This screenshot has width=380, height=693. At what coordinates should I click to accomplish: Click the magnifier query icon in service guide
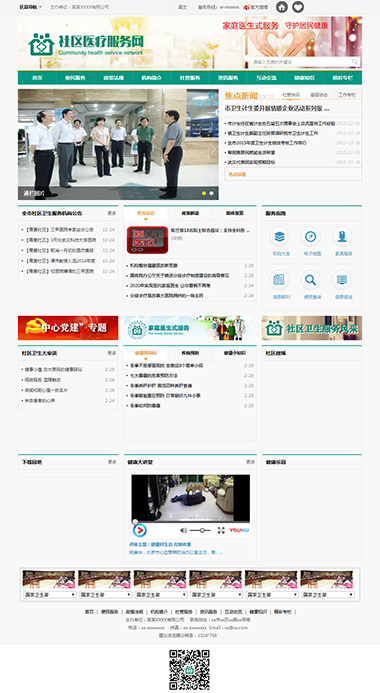pos(311,280)
